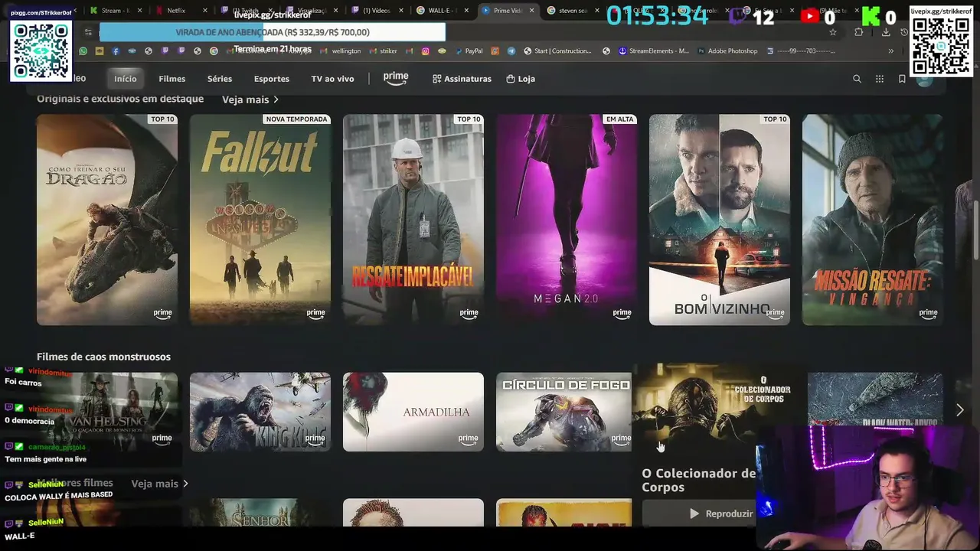Screen dimensions: 980x551
Task: Close the Prime Video browser tab
Action: coord(531,11)
